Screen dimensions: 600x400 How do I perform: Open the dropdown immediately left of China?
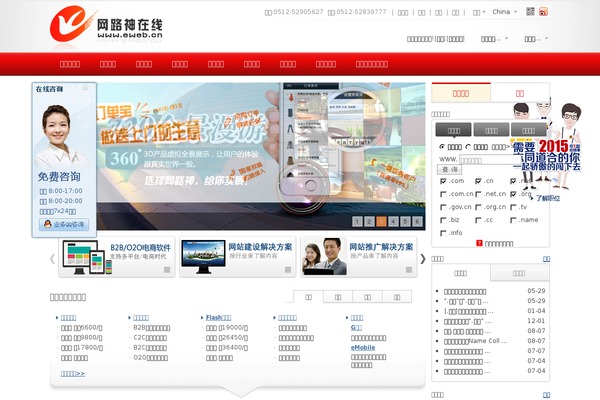pyautogui.click(x=479, y=12)
